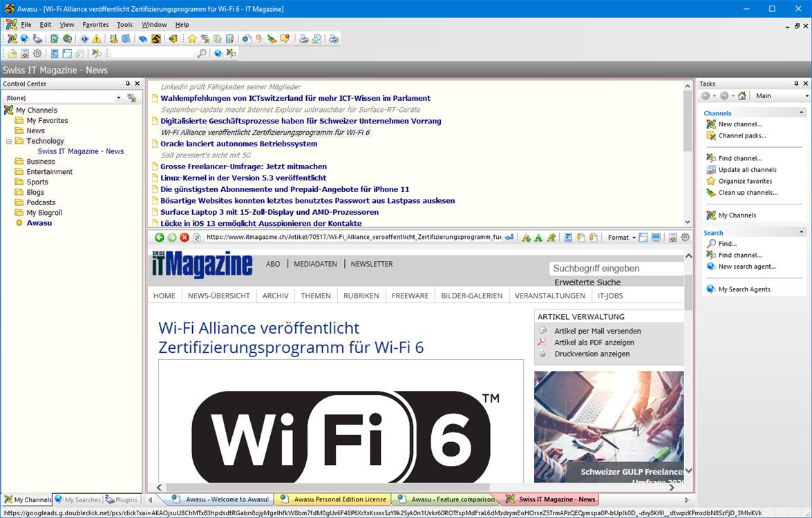Switch to the My Searches tab
This screenshot has width=812, height=518.
pos(77,500)
